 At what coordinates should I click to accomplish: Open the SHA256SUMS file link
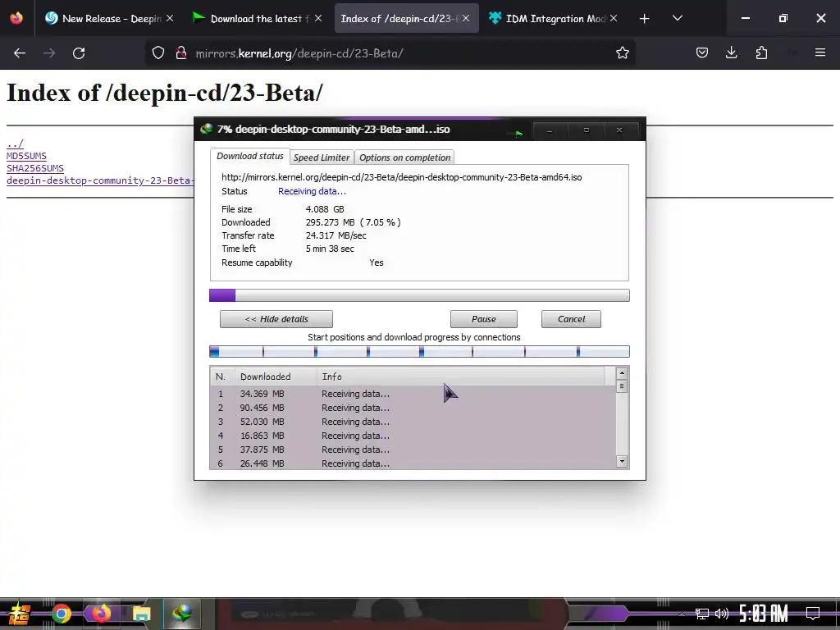(x=34, y=168)
